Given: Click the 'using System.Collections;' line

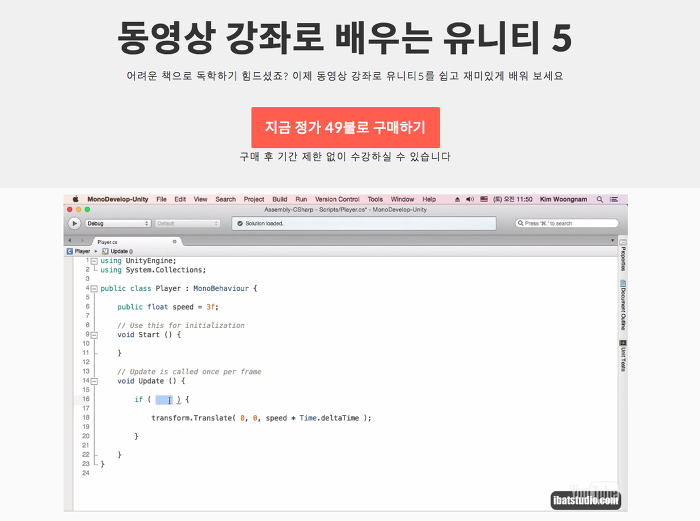Looking at the screenshot, I should point(153,270).
